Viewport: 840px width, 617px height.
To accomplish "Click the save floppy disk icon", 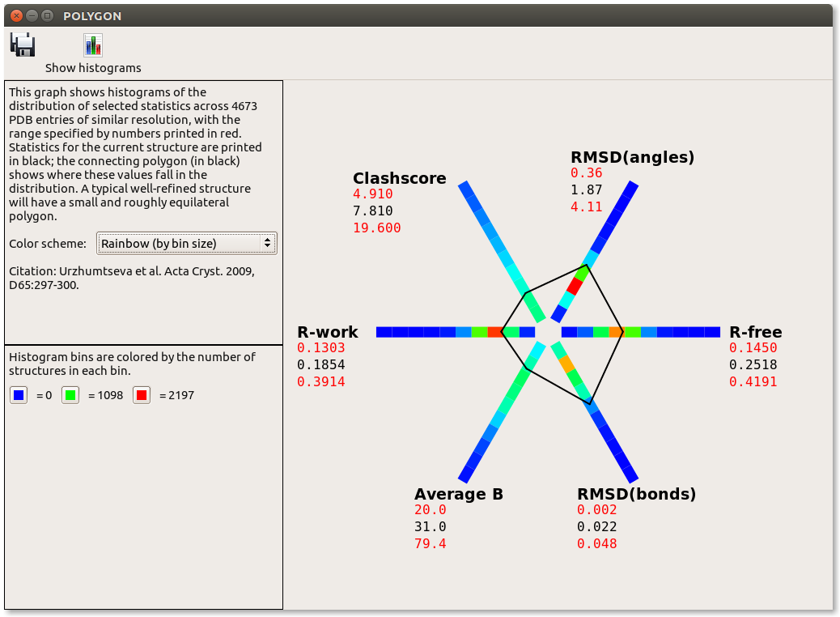I will point(22,45).
